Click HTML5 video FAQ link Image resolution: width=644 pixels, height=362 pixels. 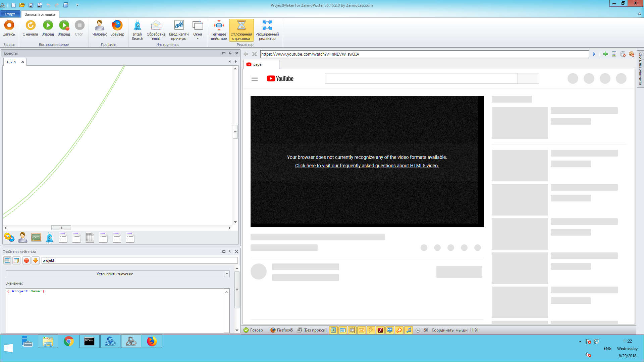[367, 166]
